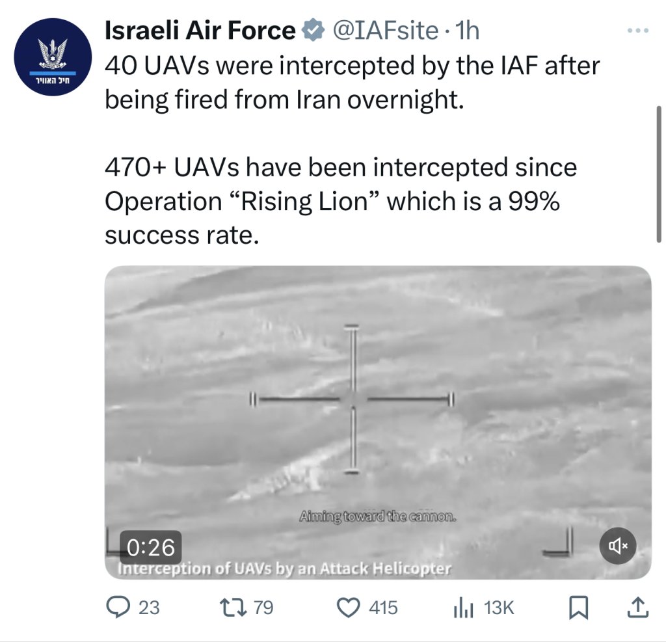The height and width of the screenshot is (644, 666).
Task: Open the Israeli Air Force profile avatar
Action: [x=53, y=57]
